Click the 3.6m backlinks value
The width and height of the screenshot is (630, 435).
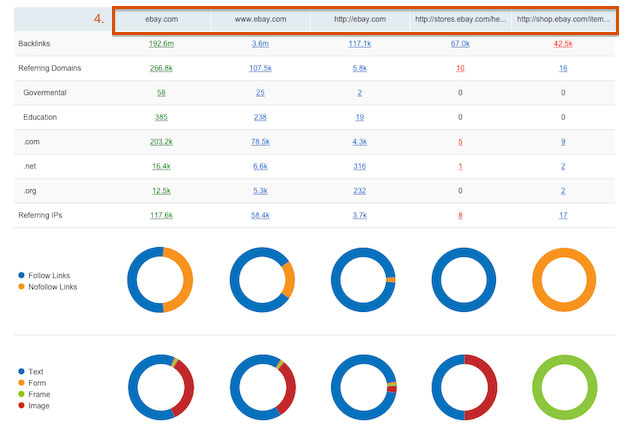[x=261, y=44]
